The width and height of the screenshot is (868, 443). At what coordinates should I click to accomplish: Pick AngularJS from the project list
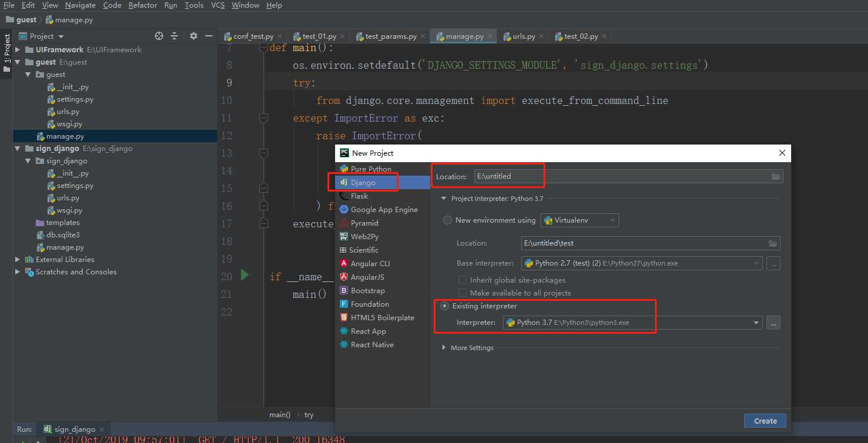(367, 277)
